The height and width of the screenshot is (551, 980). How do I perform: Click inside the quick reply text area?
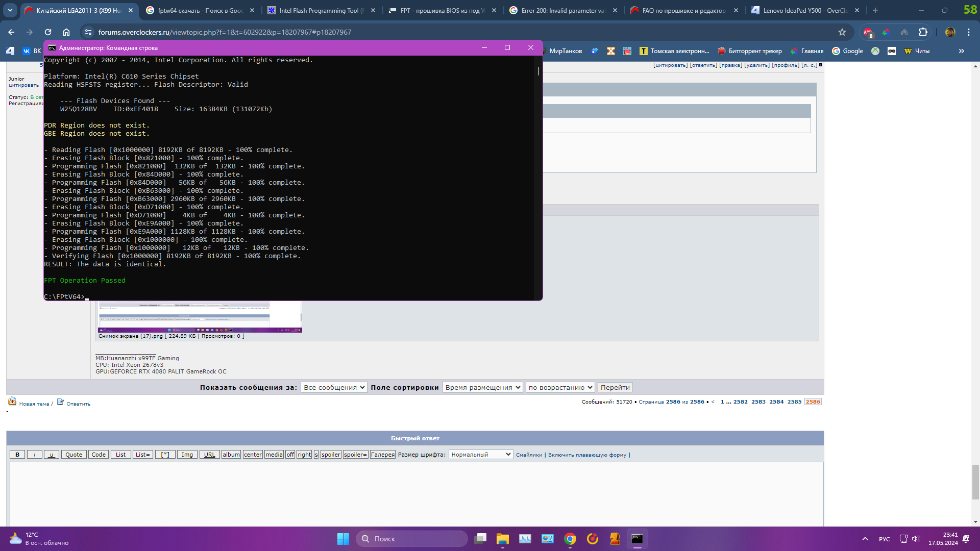coord(416,493)
